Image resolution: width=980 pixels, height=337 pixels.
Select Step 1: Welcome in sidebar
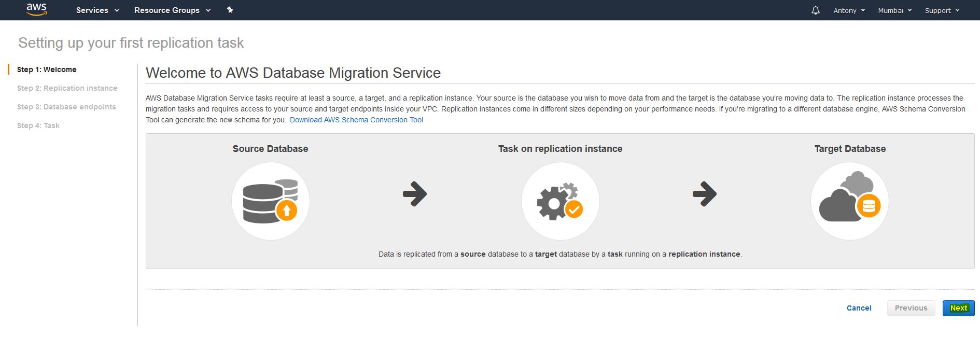click(x=47, y=69)
